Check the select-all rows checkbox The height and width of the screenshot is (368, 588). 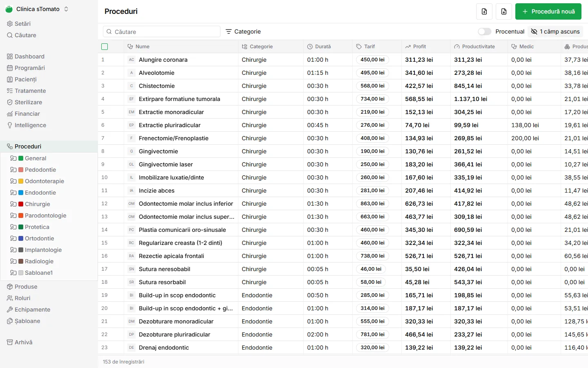[x=105, y=47]
